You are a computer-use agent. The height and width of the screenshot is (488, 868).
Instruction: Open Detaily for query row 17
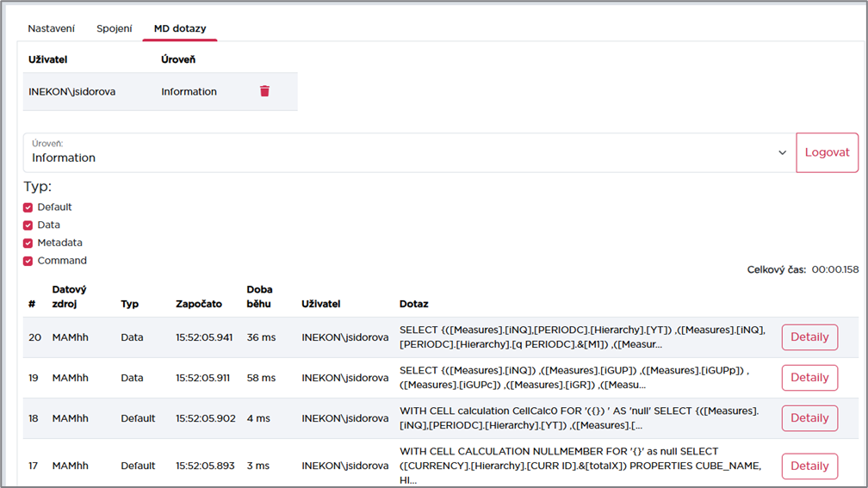[809, 466]
